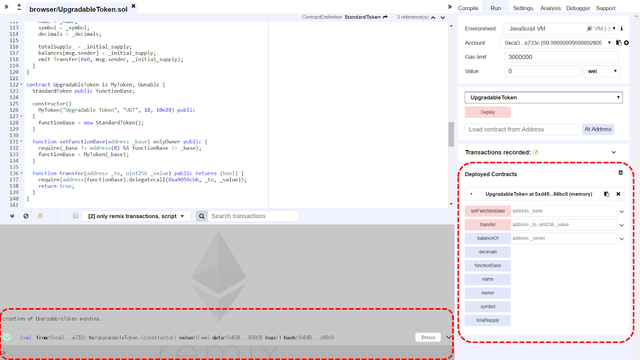
Task: Call the owner getter button
Action: (x=488, y=293)
